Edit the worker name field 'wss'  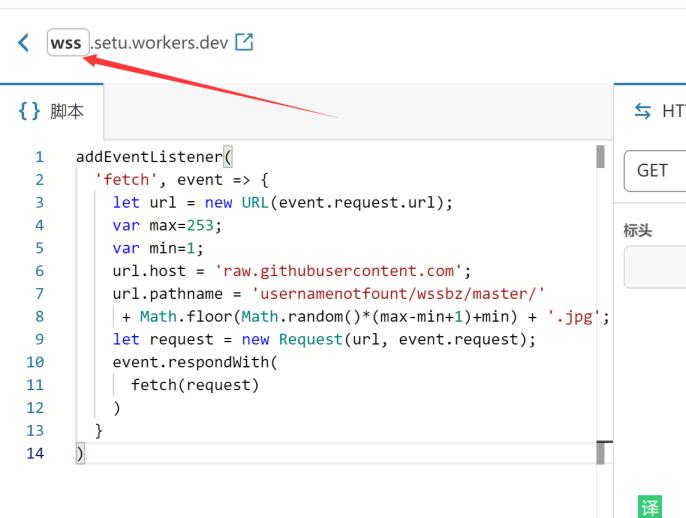68,42
